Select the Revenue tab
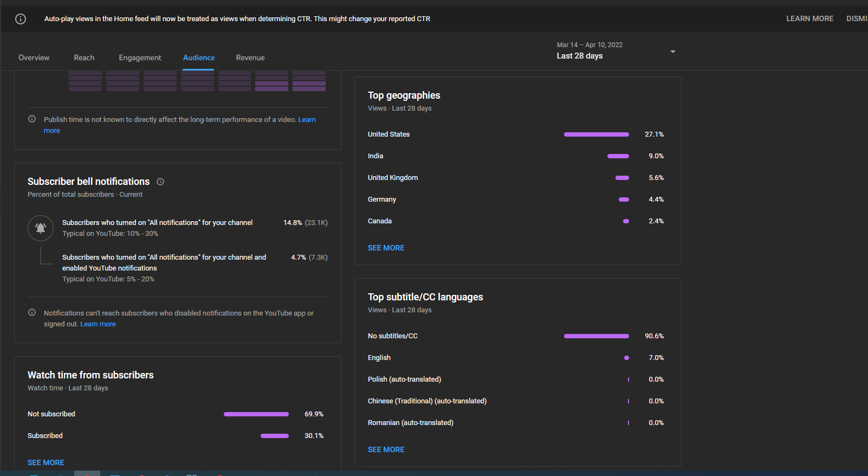 [250, 57]
